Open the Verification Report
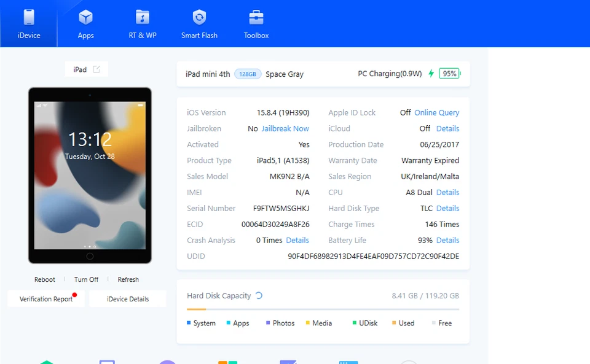Screen dimensions: 590x364 (x=46, y=299)
